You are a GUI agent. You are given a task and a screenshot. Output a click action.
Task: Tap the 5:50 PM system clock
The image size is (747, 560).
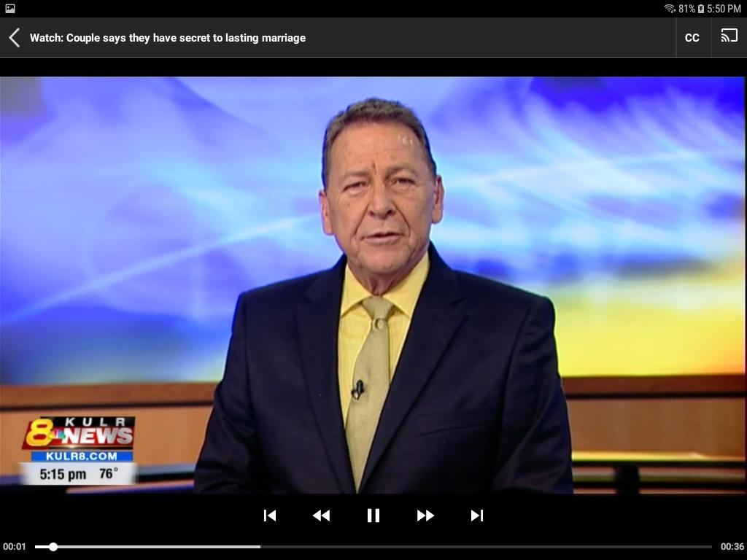tap(724, 9)
